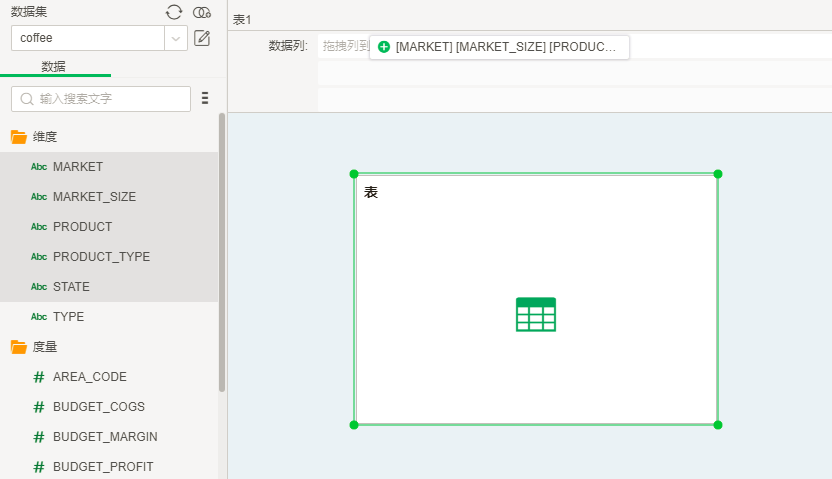Select the MARKET_SIZE dimension field

pos(94,197)
